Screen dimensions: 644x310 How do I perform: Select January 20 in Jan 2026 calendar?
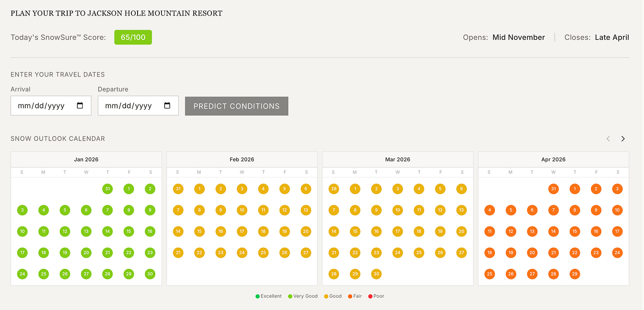point(86,253)
